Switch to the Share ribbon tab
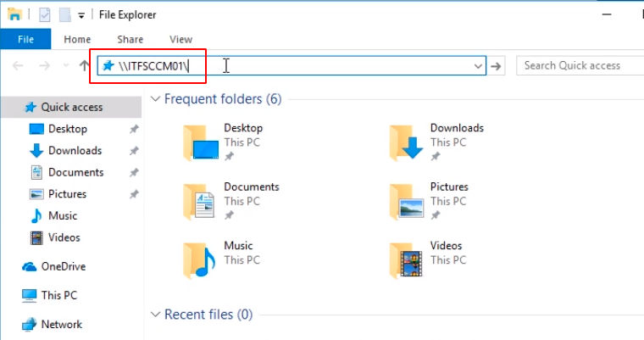Screen dimensions: 644x340 point(130,39)
